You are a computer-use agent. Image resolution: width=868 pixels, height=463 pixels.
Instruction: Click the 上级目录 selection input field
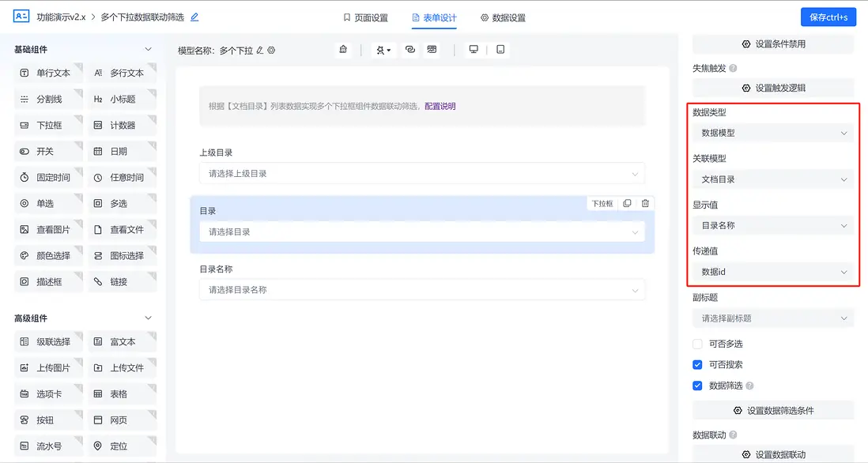423,172
